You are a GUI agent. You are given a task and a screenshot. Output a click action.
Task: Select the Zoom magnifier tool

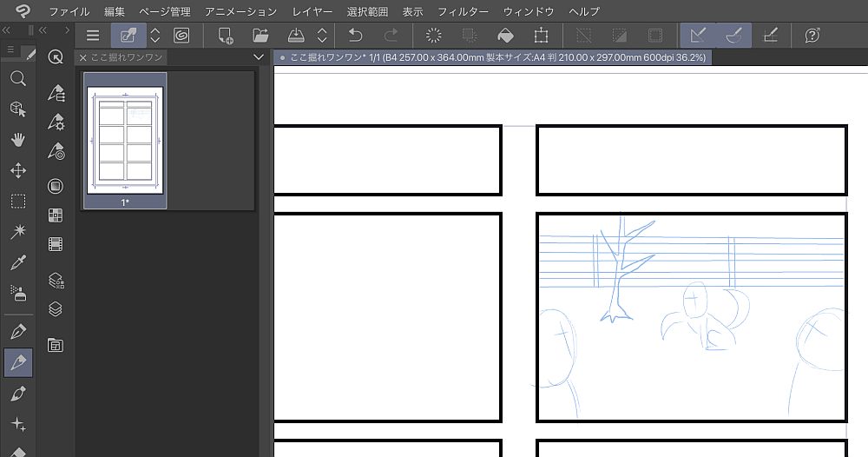click(x=17, y=78)
